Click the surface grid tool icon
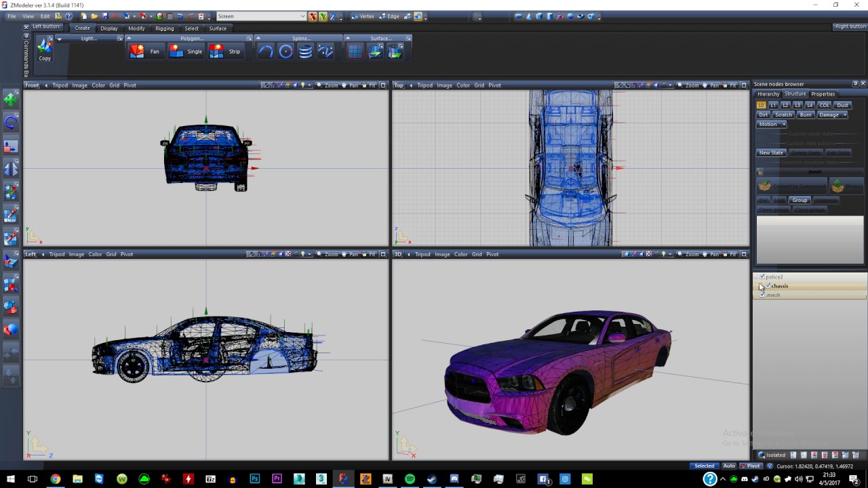 (x=355, y=52)
